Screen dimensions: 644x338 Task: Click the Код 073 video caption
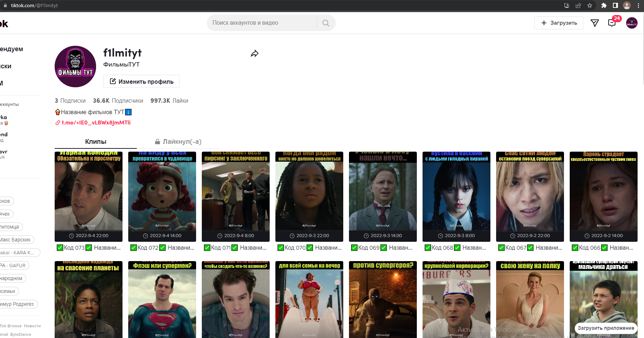coord(89,248)
